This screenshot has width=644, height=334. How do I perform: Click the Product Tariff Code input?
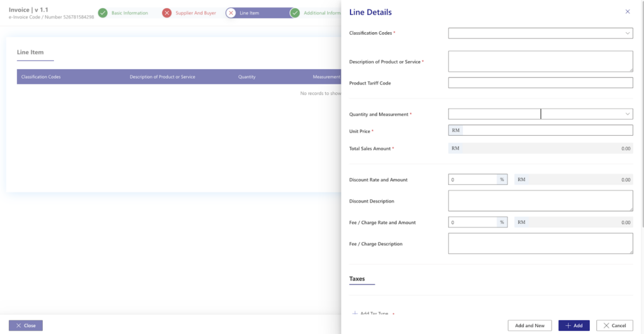tap(540, 83)
